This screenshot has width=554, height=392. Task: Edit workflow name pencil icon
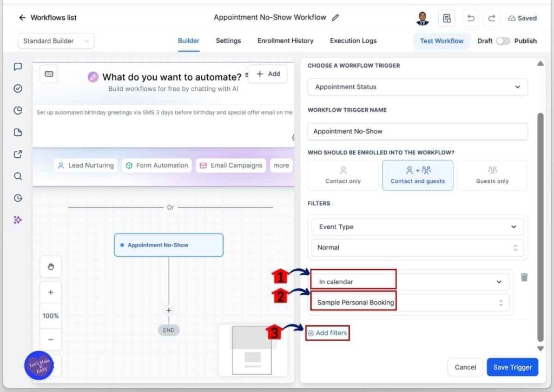pyautogui.click(x=335, y=17)
